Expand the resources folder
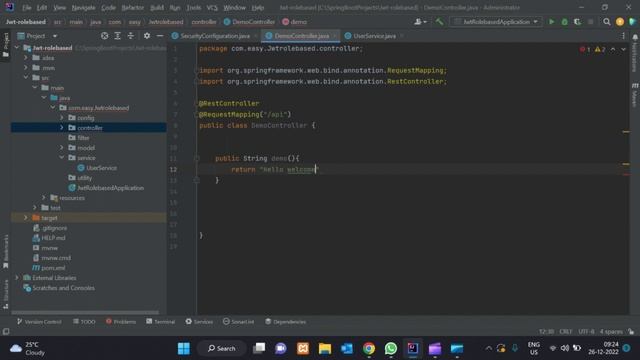The image size is (640, 360). click(44, 198)
